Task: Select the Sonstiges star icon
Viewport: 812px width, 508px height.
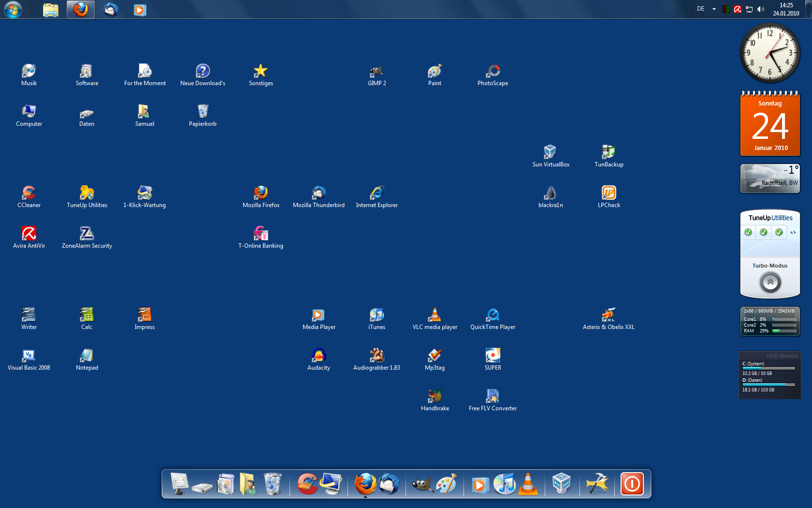Action: pos(261,75)
